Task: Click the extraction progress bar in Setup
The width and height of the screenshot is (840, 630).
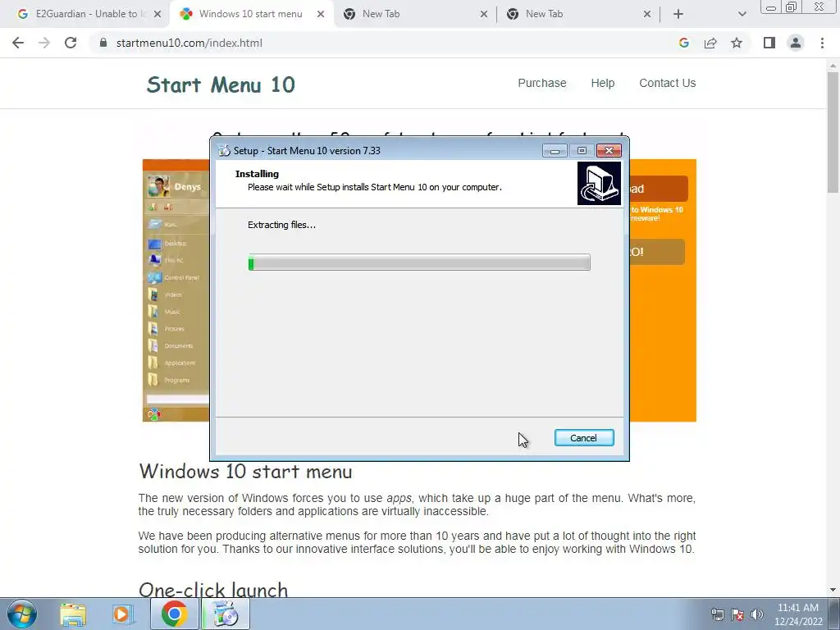Action: click(x=419, y=262)
